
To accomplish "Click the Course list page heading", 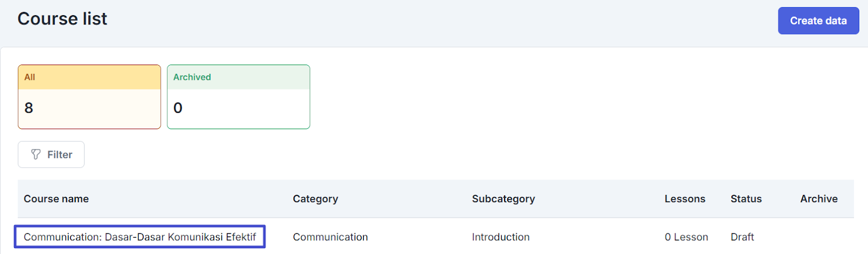I will tap(62, 19).
